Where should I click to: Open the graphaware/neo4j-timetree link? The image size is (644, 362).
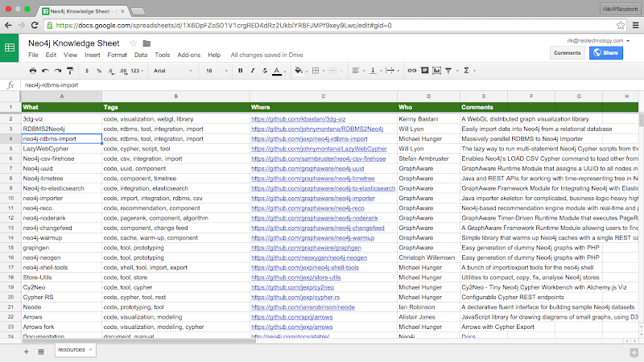tap(313, 179)
